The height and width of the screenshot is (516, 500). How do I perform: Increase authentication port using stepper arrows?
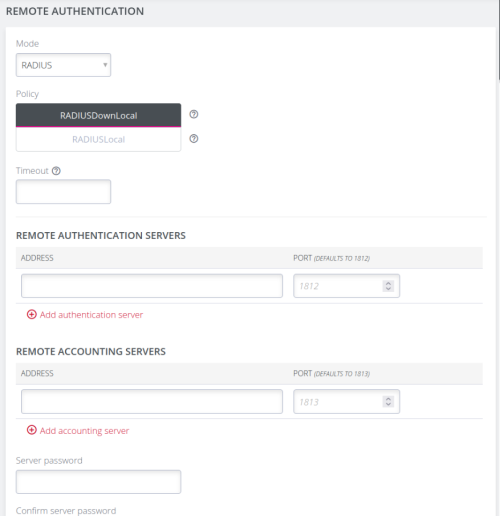pos(388,283)
